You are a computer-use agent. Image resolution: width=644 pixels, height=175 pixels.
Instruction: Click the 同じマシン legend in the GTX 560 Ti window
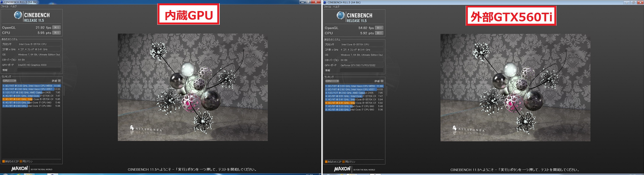(x=349, y=162)
